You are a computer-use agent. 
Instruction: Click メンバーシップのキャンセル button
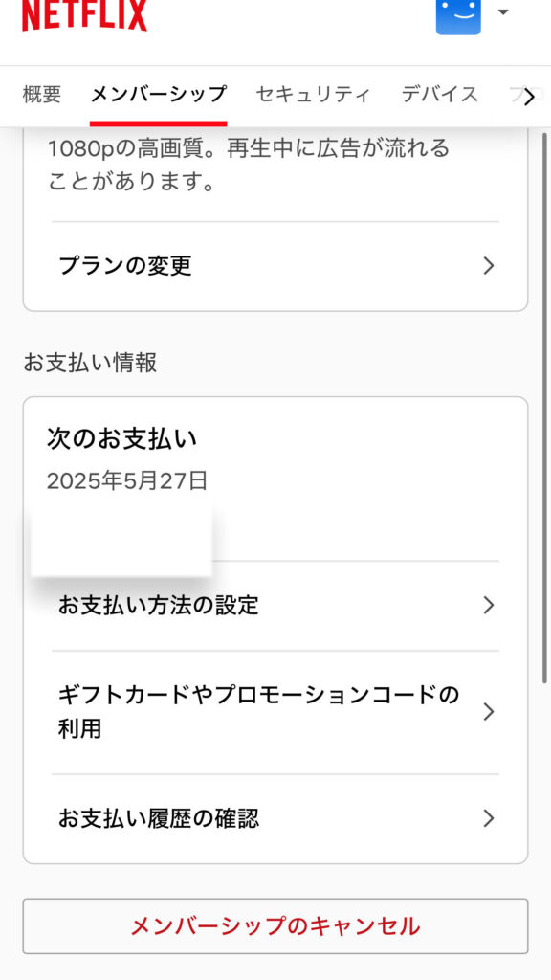coord(275,926)
